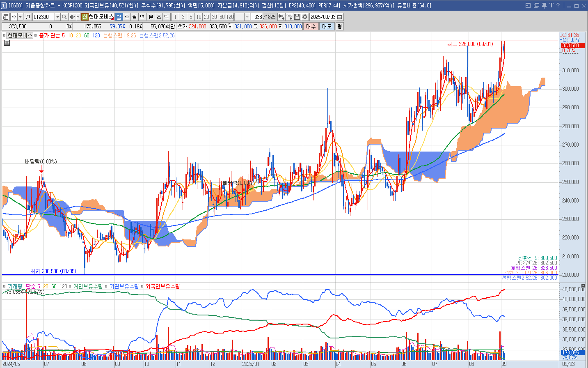Toggle the 외국인보유수량 legend marker
The height and width of the screenshot is (368, 588).
[142, 286]
